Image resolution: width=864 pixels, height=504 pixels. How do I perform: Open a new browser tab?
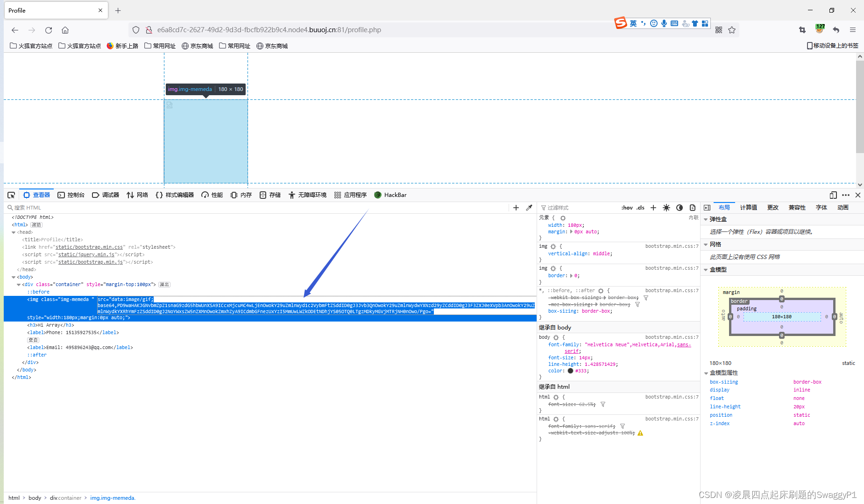tap(118, 10)
